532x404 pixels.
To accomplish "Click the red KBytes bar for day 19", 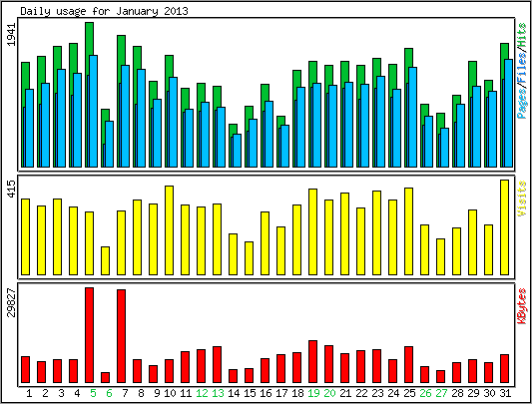I will point(312,361).
